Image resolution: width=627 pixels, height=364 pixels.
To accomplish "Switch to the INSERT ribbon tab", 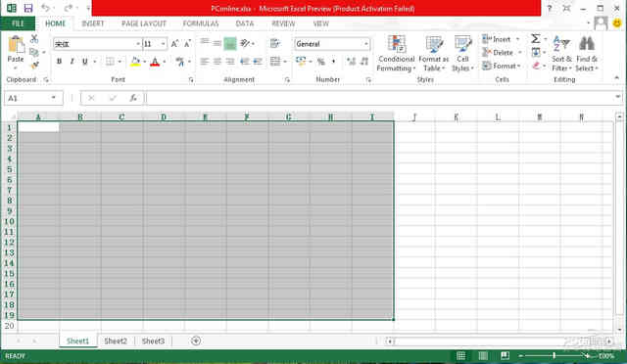I will pyautogui.click(x=93, y=23).
